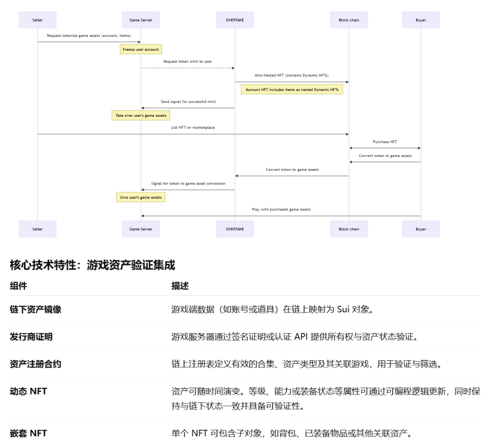Select the 'Take over user's game assets' note
Viewport: 495px width, 448px height.
(x=141, y=115)
